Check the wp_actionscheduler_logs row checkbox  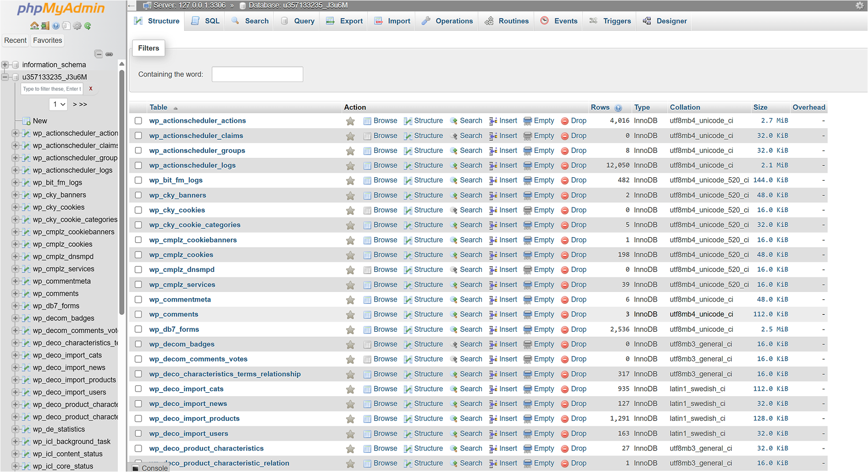[139, 165]
